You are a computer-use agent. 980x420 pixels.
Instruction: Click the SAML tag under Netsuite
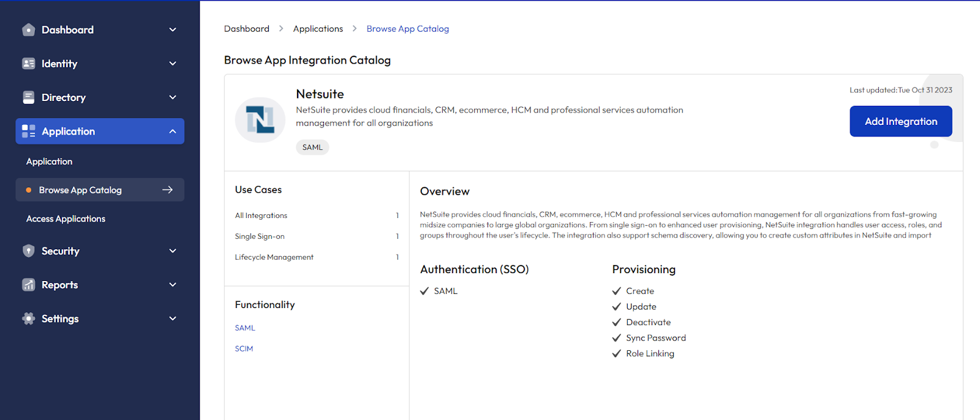312,148
